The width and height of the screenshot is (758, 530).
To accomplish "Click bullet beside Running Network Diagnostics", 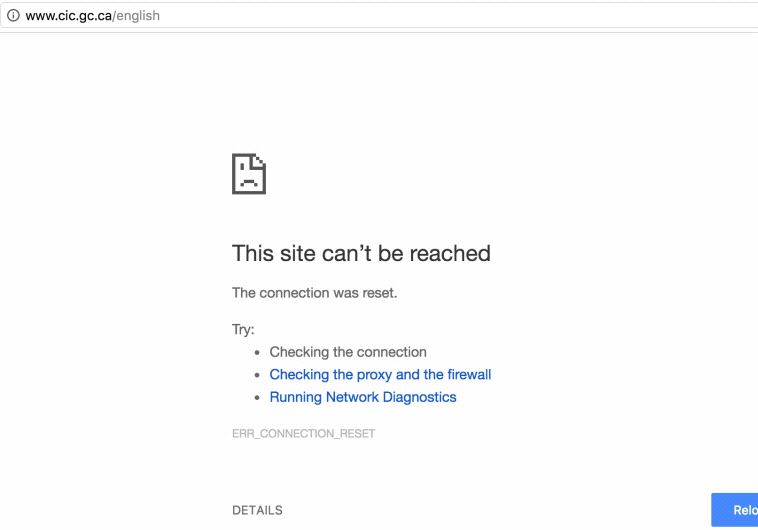I will 258,398.
